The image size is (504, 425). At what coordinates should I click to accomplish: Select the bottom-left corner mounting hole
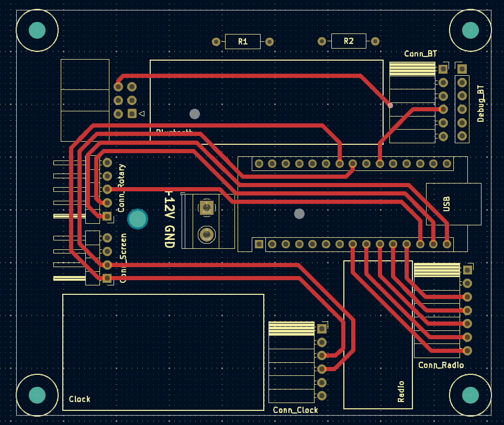tap(37, 395)
